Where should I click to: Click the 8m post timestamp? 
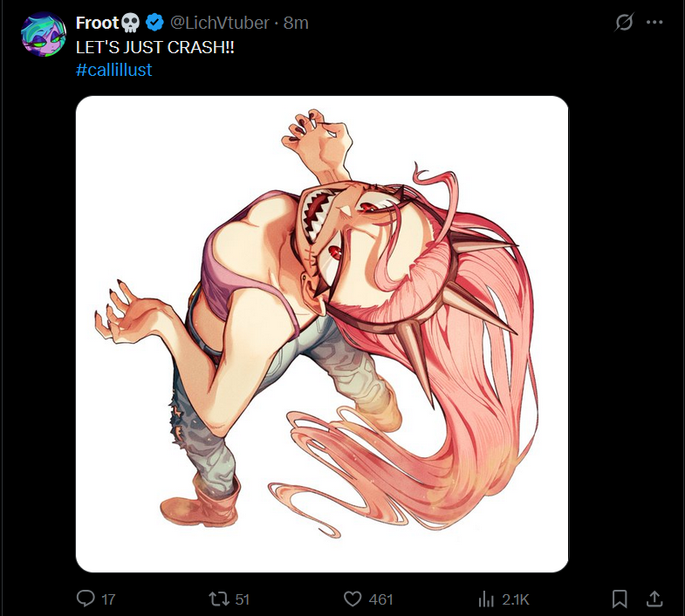tap(296, 23)
